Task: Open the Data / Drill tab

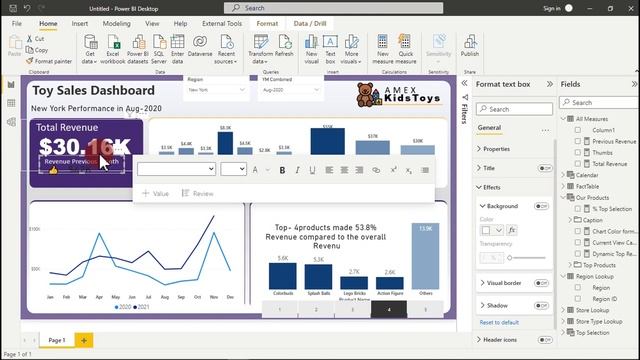Action: click(310, 24)
